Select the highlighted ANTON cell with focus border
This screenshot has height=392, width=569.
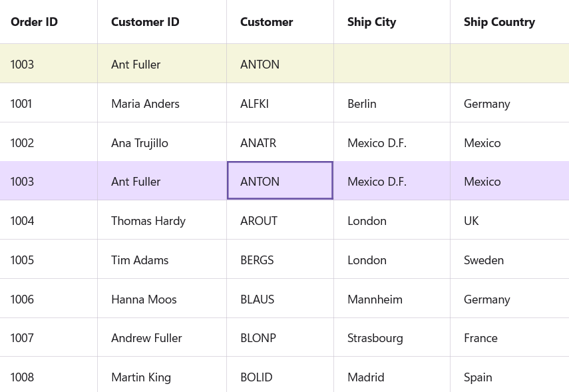click(x=280, y=181)
